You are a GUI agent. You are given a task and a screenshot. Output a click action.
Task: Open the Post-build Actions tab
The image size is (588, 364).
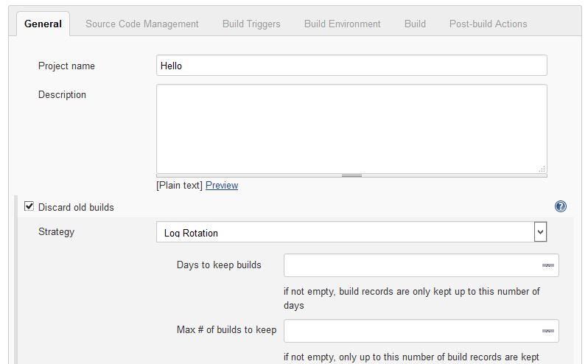[489, 24]
